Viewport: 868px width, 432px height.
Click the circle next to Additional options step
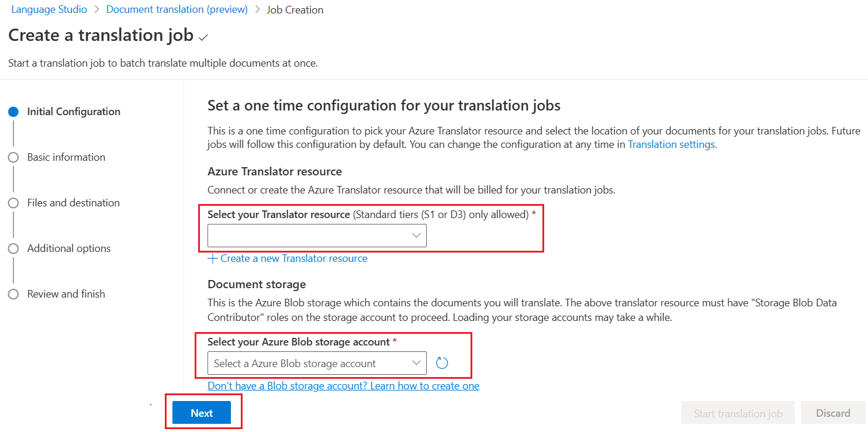coord(13,248)
